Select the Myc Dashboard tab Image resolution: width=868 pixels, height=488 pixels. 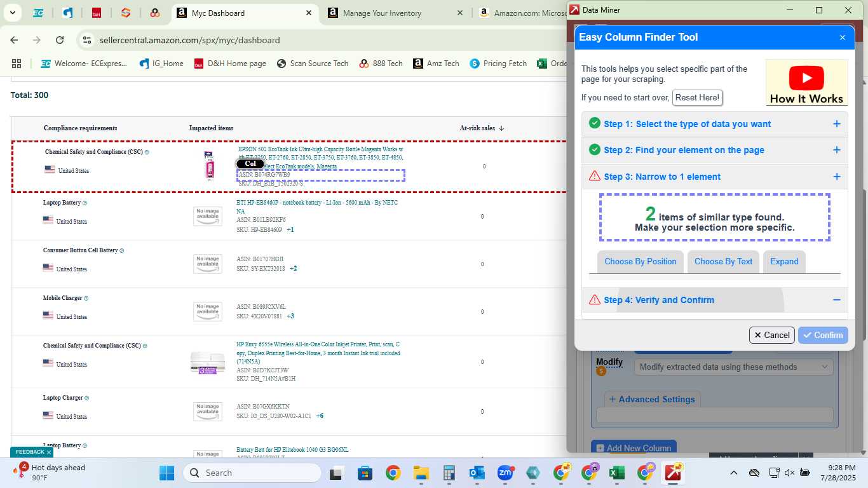218,13
